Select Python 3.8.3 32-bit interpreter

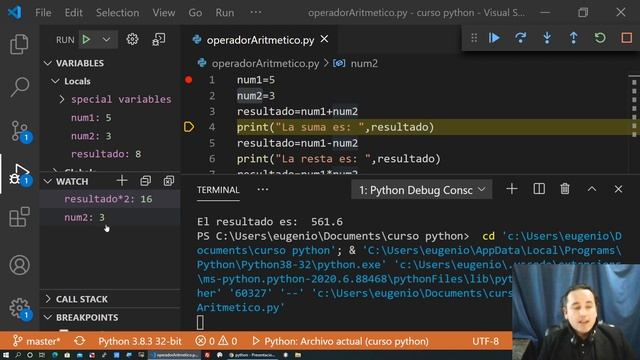pos(140,341)
